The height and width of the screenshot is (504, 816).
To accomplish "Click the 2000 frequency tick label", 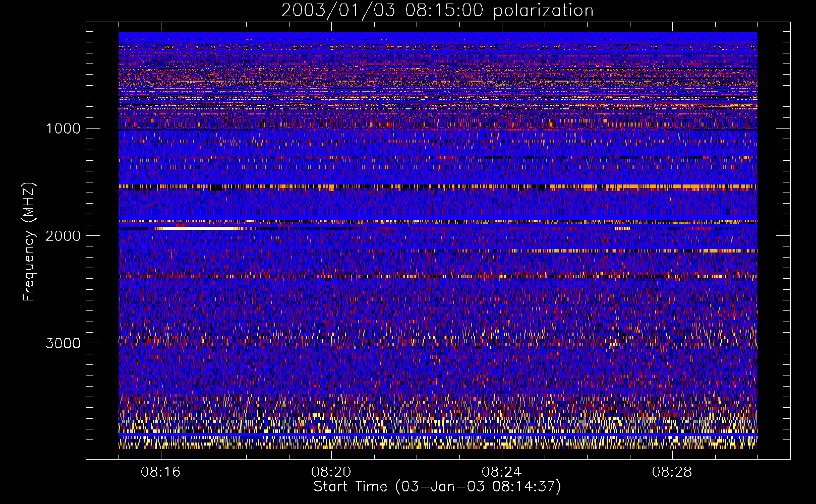I will click(x=63, y=236).
